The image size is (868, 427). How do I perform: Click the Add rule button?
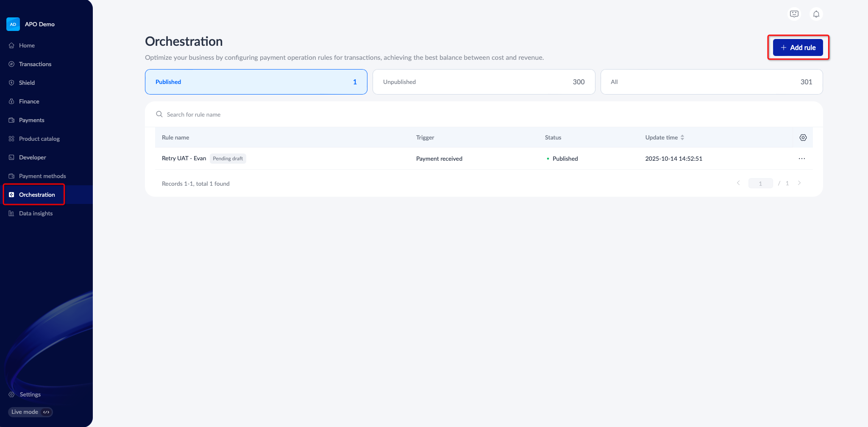coord(798,47)
